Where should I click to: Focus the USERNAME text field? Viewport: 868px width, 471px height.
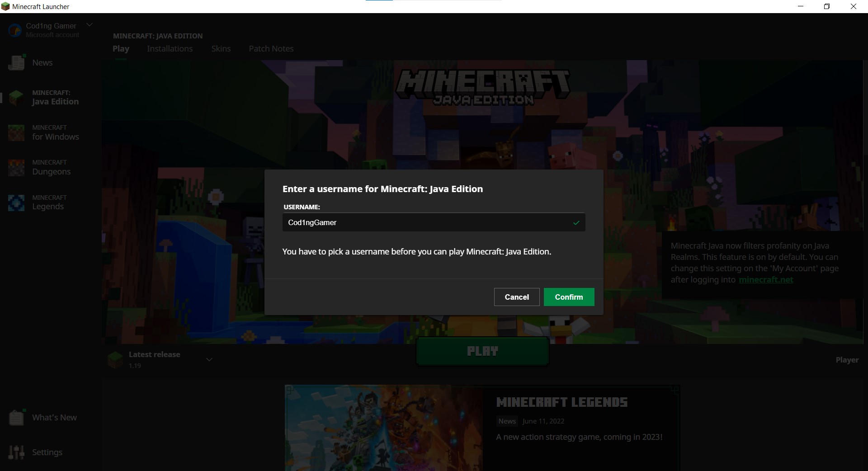click(x=434, y=222)
